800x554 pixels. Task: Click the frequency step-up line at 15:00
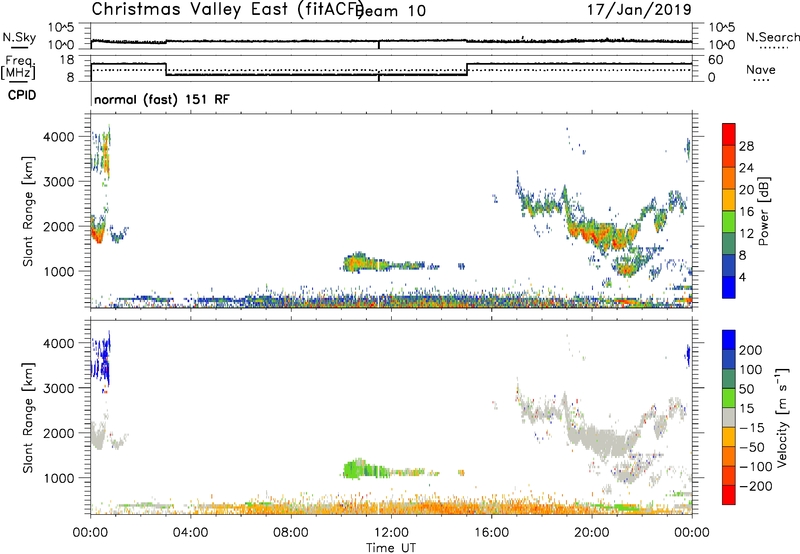(x=467, y=69)
